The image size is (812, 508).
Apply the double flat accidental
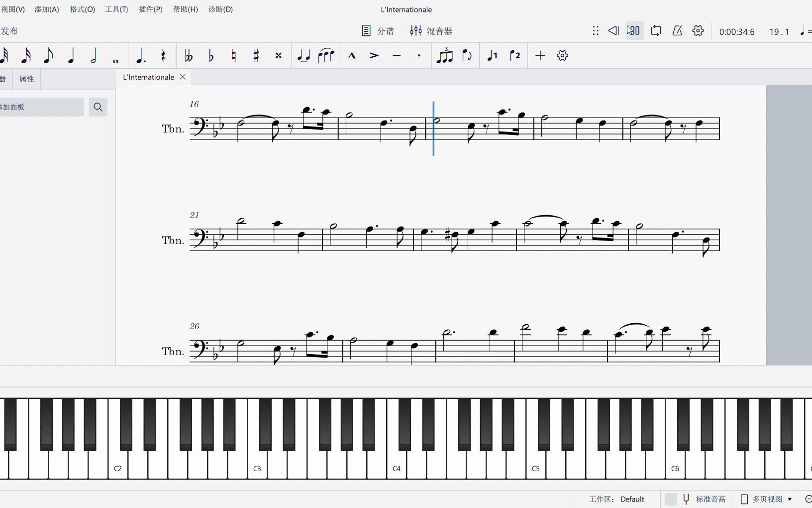(x=189, y=55)
